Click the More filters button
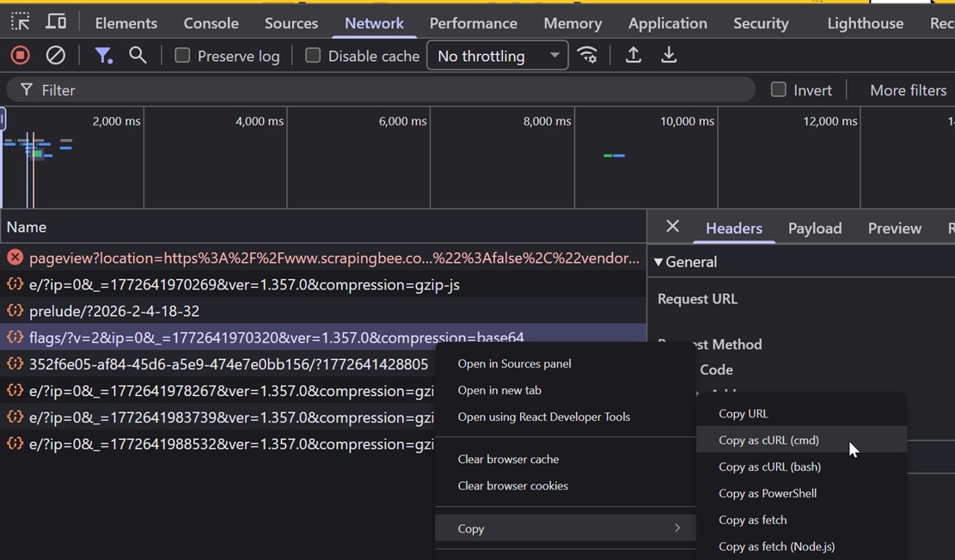The image size is (955, 560). tap(907, 89)
